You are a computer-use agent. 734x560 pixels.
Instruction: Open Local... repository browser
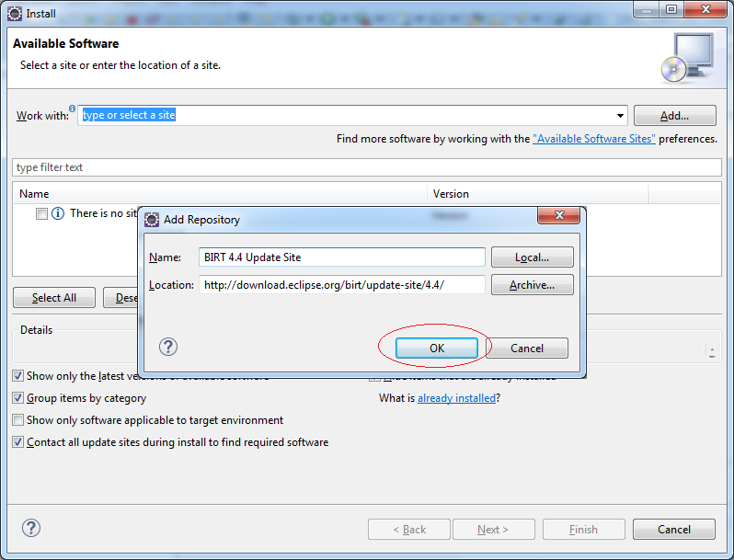coord(533,257)
